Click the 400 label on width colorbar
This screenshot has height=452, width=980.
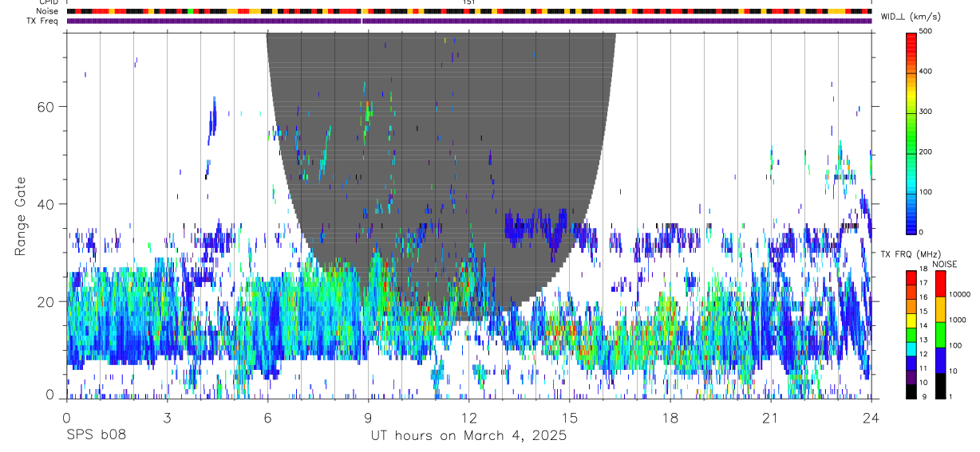click(926, 72)
